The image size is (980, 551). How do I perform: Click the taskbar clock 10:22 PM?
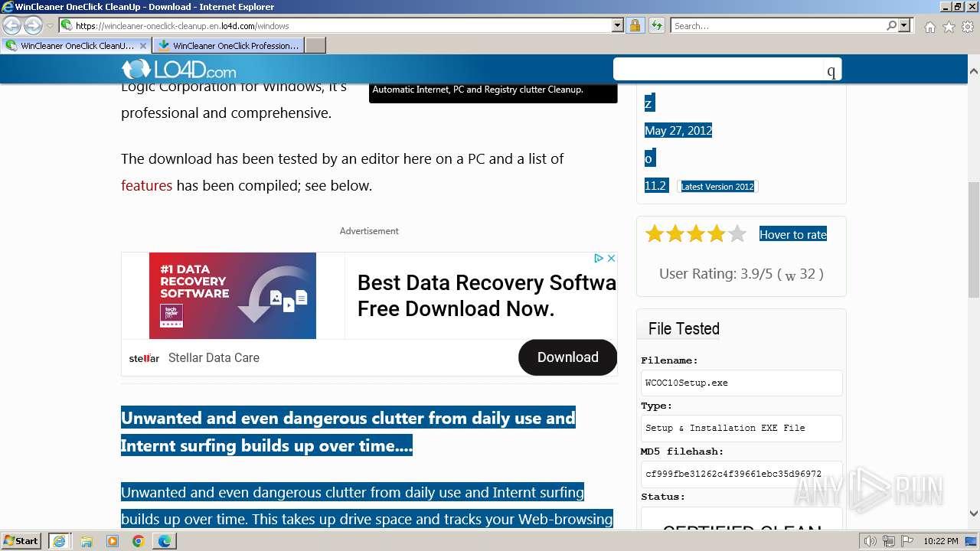tap(941, 541)
